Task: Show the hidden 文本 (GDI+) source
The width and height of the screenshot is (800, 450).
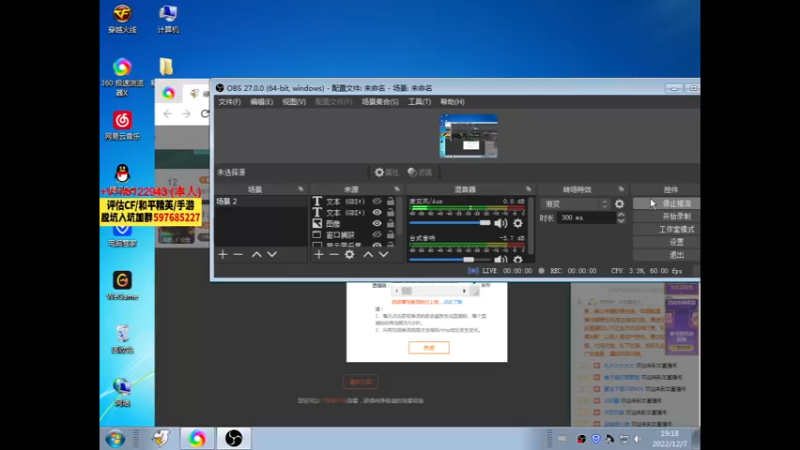Action: 377,201
